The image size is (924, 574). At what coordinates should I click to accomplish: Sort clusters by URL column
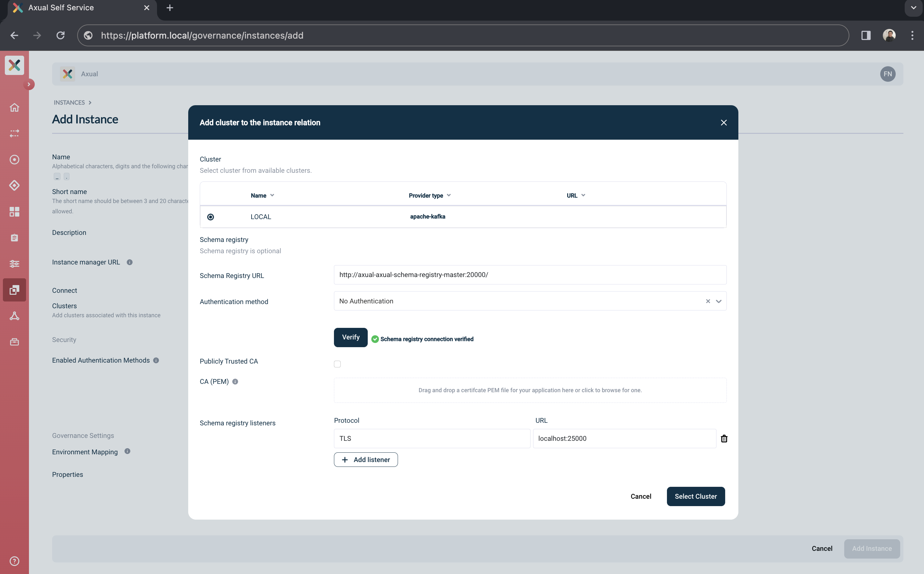click(576, 196)
